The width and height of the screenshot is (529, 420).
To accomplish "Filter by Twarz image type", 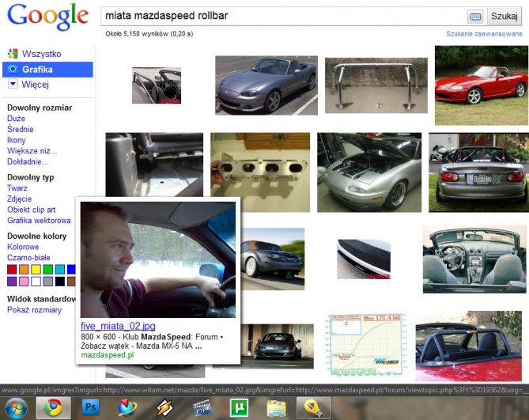I will pos(17,188).
